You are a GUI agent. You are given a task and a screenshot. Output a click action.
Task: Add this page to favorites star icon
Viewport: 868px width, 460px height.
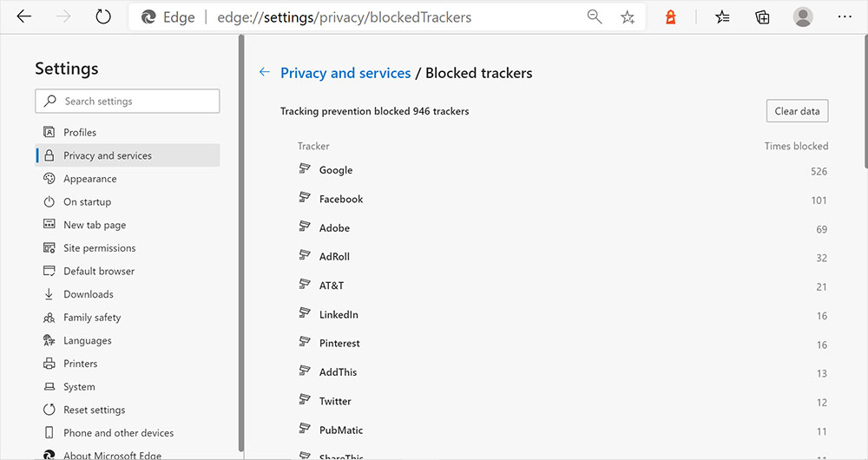coord(628,17)
